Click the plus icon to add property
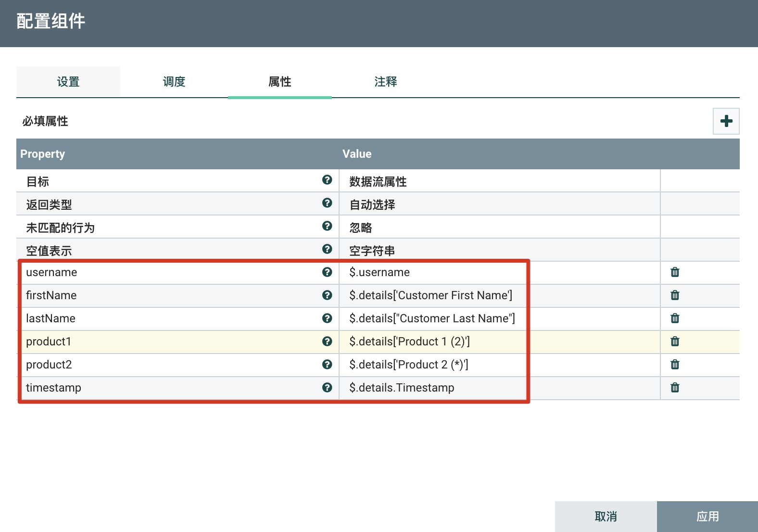Viewport: 758px width, 532px height. pos(726,121)
